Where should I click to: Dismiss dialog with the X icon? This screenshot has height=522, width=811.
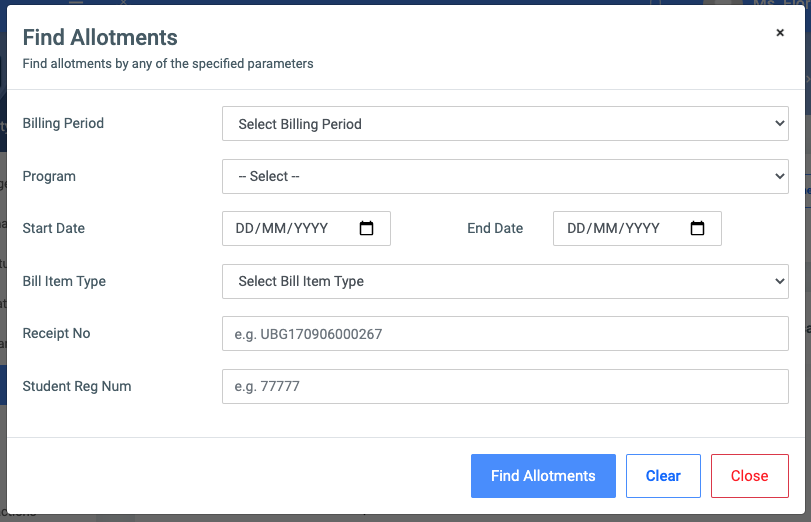(x=780, y=33)
